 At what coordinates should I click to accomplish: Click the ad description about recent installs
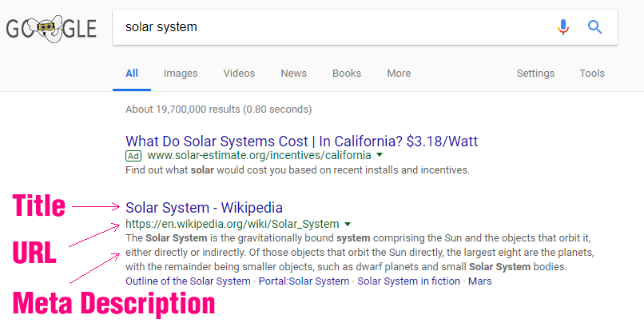coord(297,170)
